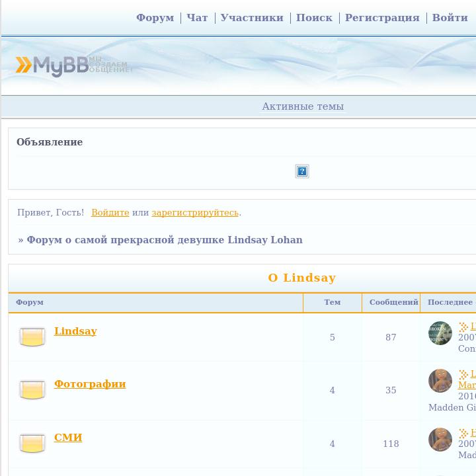Open the Участники page
The width and height of the screenshot is (476, 476).
point(252,18)
